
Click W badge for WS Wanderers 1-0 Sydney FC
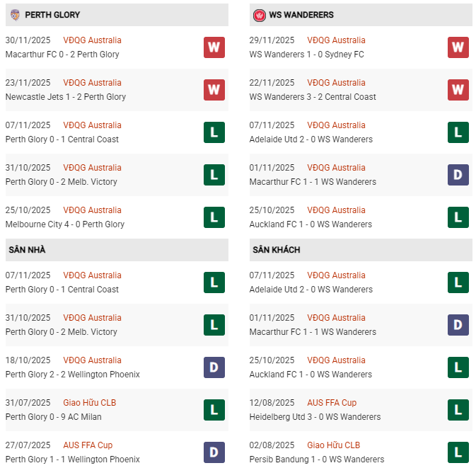pyautogui.click(x=458, y=47)
